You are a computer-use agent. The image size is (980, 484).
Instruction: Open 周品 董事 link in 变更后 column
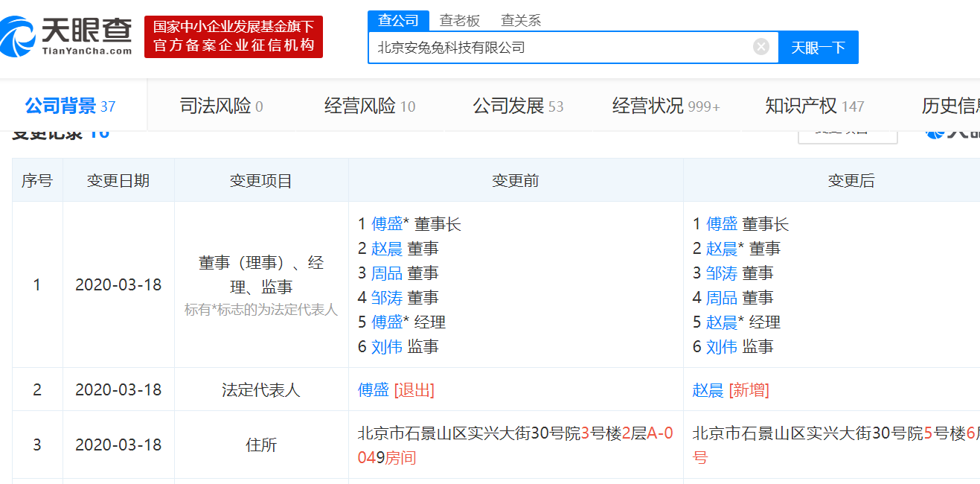point(722,298)
